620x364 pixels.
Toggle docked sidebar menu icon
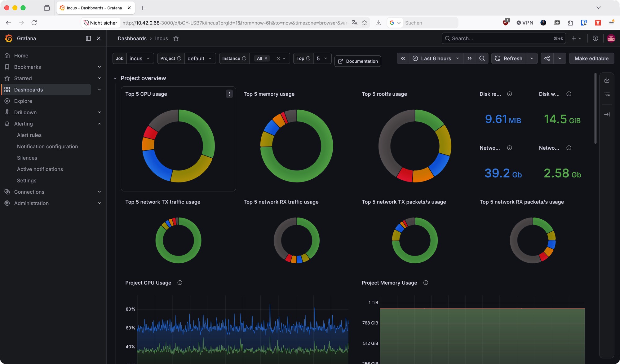click(88, 38)
